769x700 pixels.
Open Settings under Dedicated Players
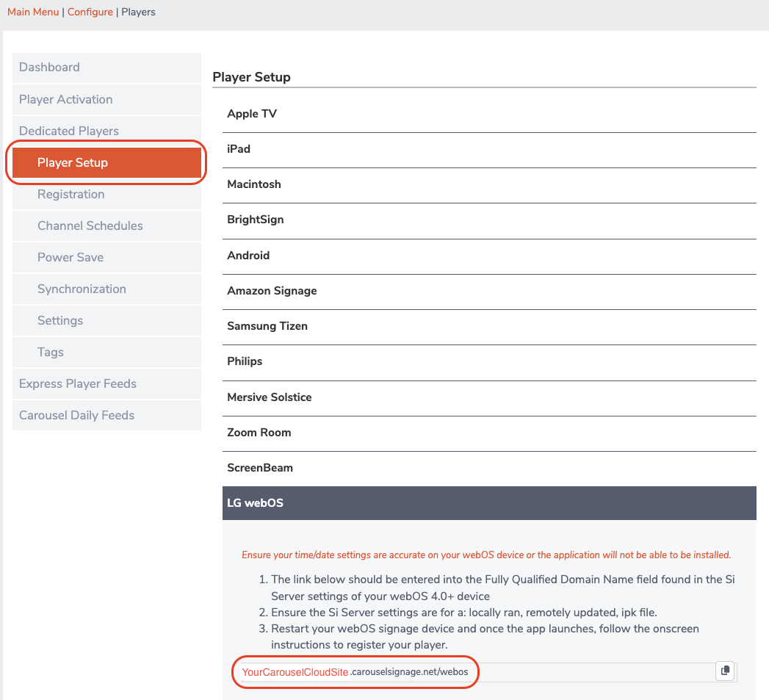(106, 320)
